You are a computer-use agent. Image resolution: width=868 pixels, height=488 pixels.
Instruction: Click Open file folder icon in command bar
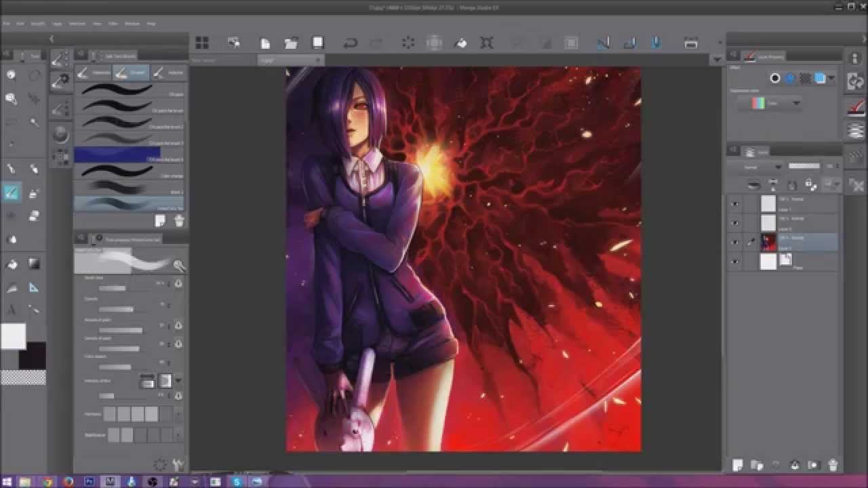[291, 43]
